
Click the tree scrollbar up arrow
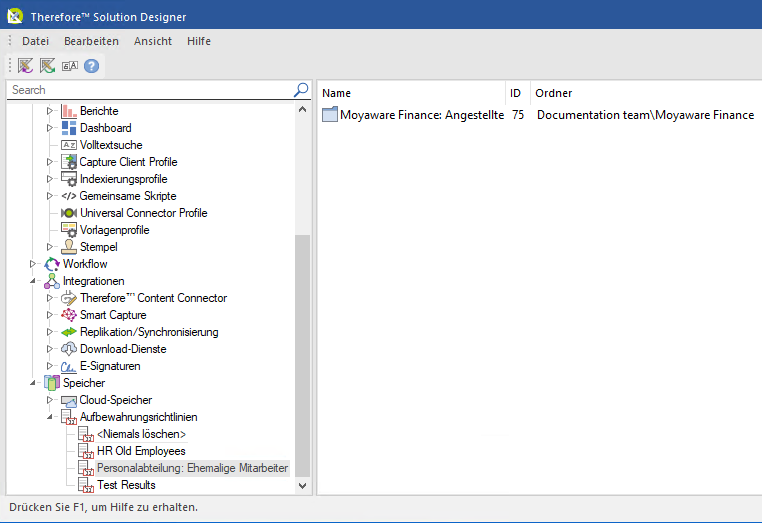pos(302,109)
